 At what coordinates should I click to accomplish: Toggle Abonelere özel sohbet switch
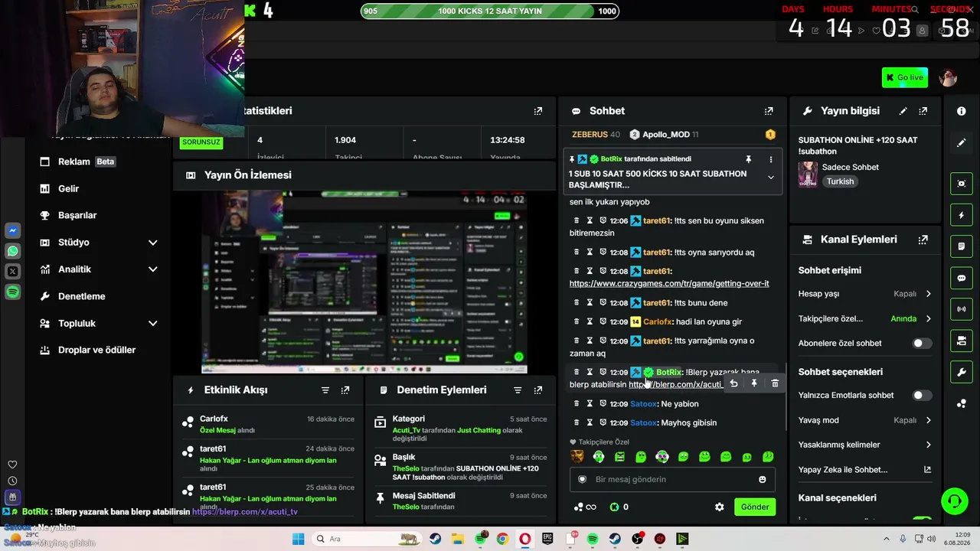[922, 344]
